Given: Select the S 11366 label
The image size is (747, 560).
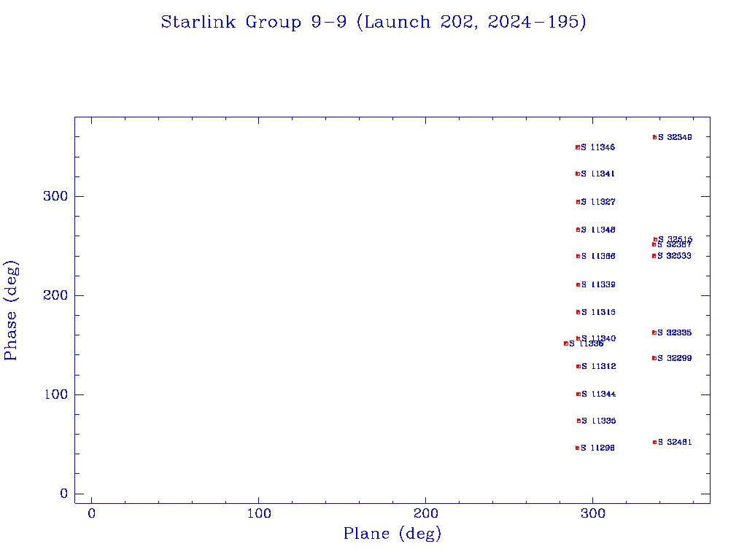Looking at the screenshot, I should click(598, 256).
